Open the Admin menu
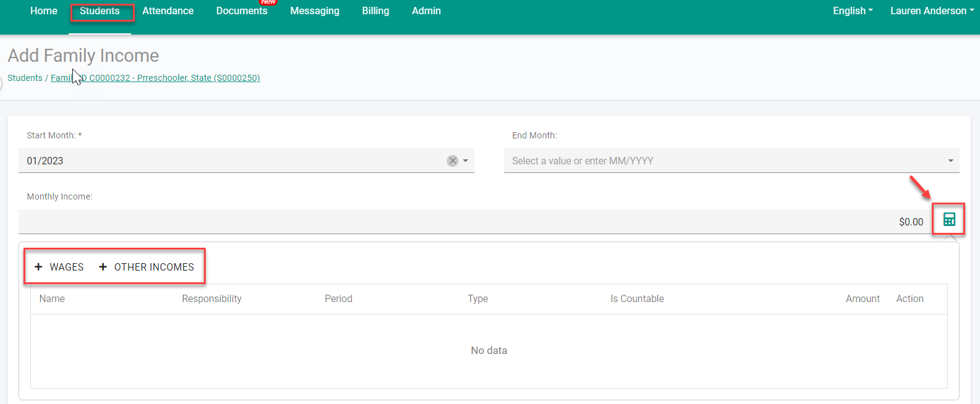 pyautogui.click(x=426, y=11)
